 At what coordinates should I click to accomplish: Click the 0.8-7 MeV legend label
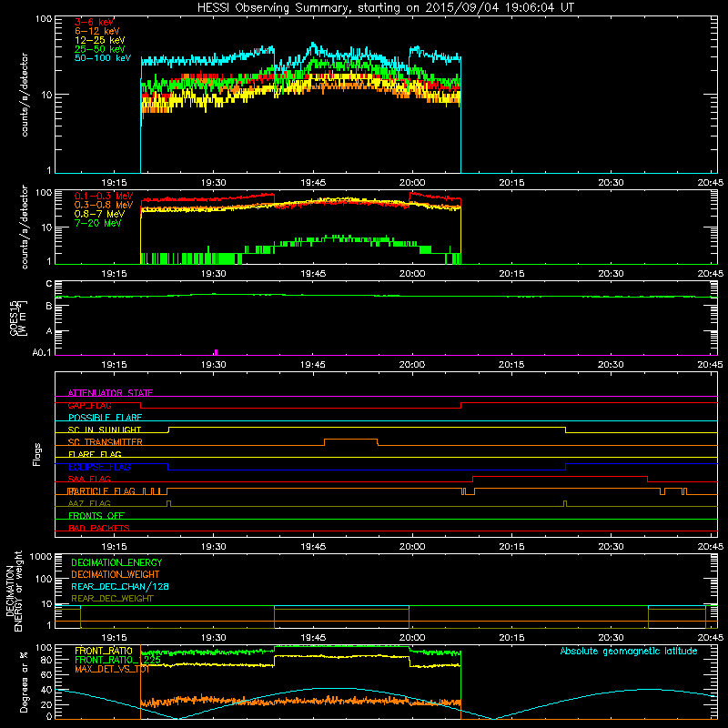coord(99,214)
